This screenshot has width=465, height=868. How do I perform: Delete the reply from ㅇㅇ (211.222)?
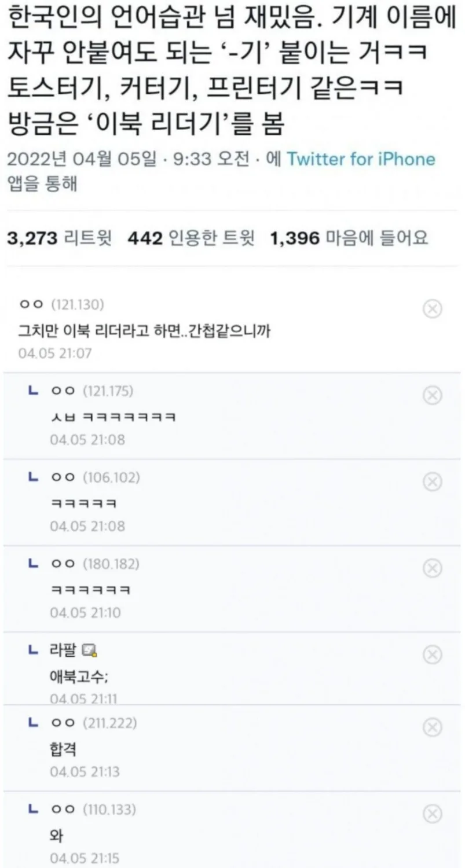(x=433, y=727)
